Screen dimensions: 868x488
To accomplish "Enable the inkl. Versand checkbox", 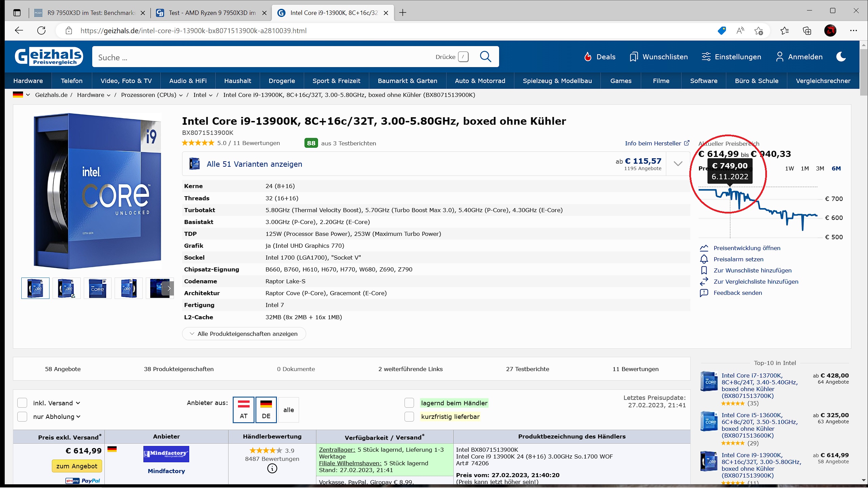I will (22, 403).
